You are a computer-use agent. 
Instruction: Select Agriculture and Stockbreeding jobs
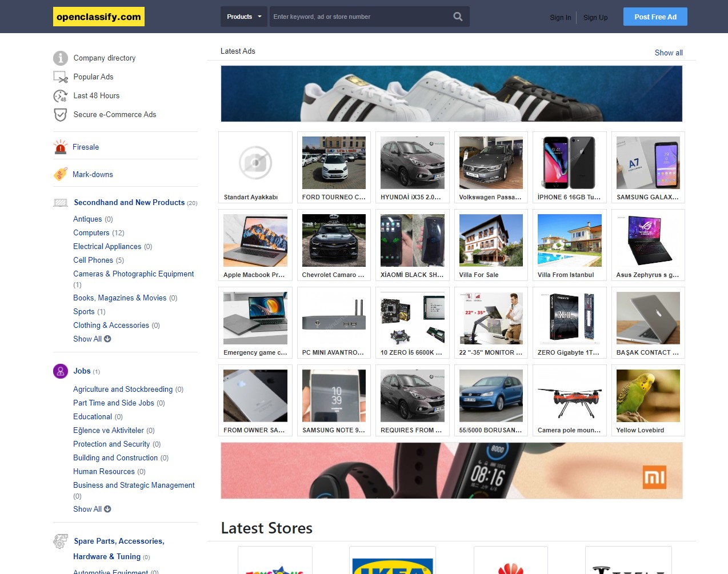point(123,390)
